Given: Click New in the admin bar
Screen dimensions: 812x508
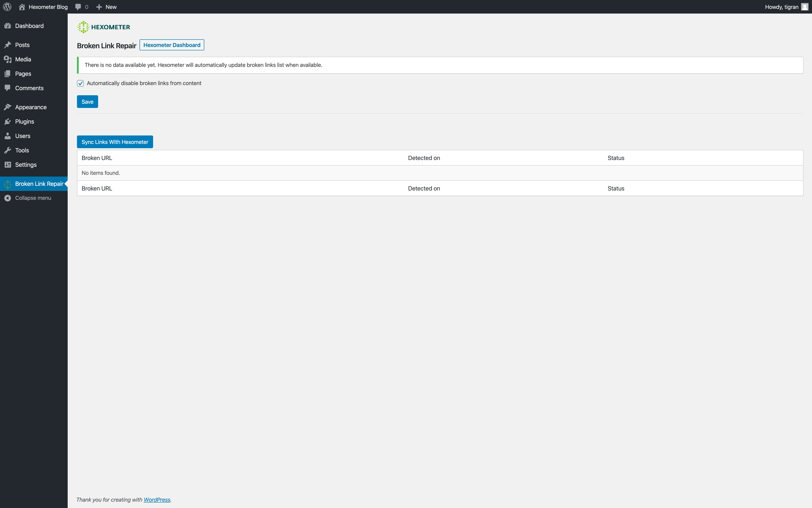Looking at the screenshot, I should [x=111, y=7].
